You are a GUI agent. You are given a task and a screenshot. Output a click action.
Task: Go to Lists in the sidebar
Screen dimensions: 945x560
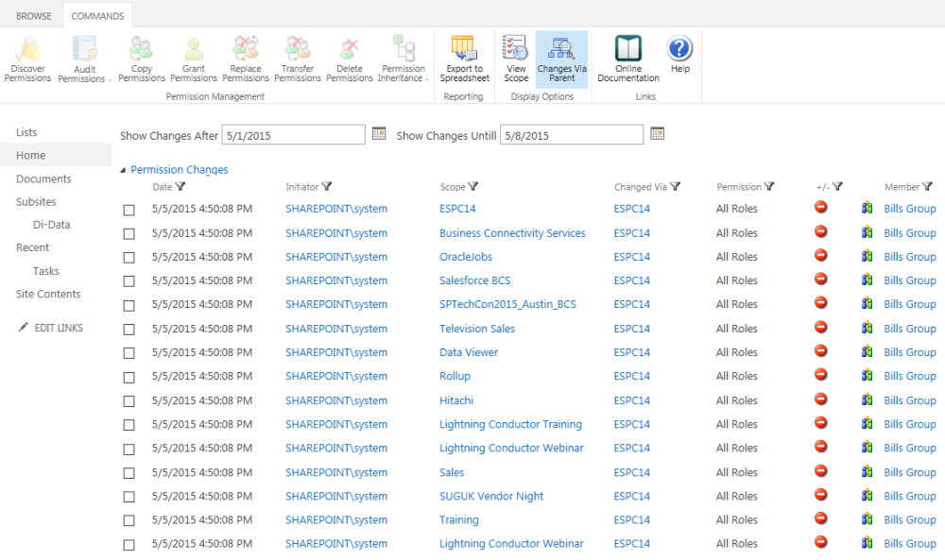pyautogui.click(x=26, y=132)
